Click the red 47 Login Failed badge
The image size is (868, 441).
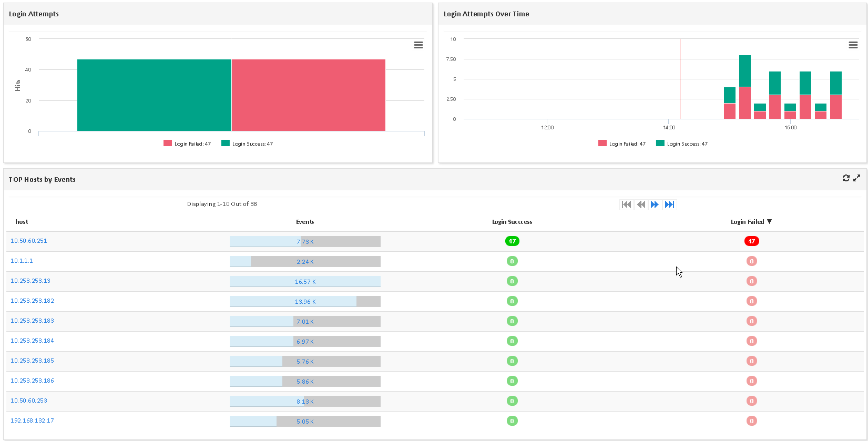(751, 241)
